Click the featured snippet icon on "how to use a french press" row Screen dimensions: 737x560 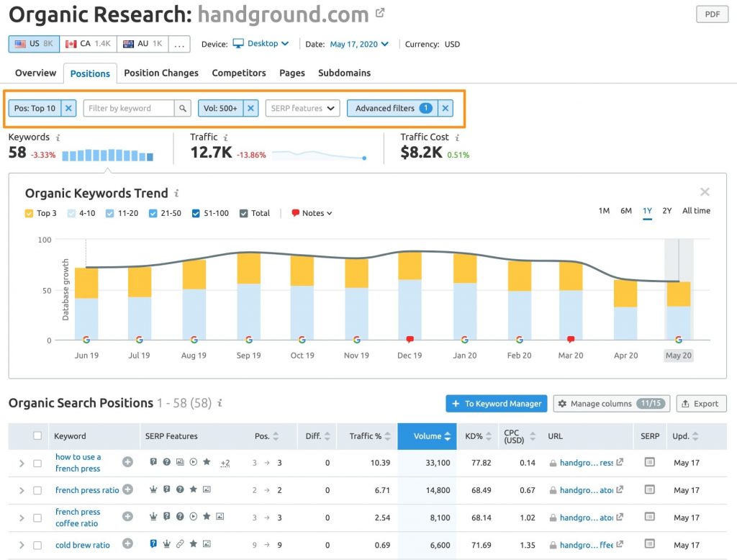tap(153, 462)
